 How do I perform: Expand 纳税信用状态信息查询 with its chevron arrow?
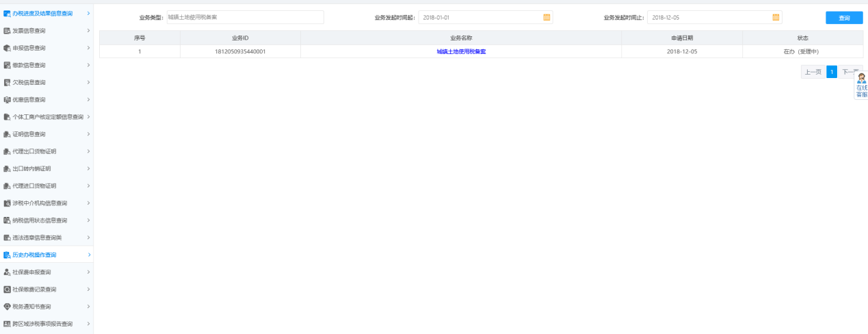[89, 220]
